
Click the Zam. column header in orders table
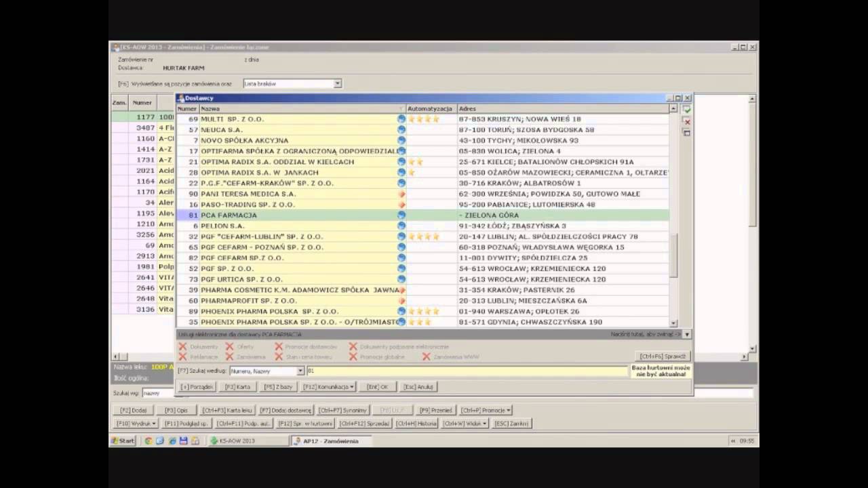pyautogui.click(x=120, y=102)
